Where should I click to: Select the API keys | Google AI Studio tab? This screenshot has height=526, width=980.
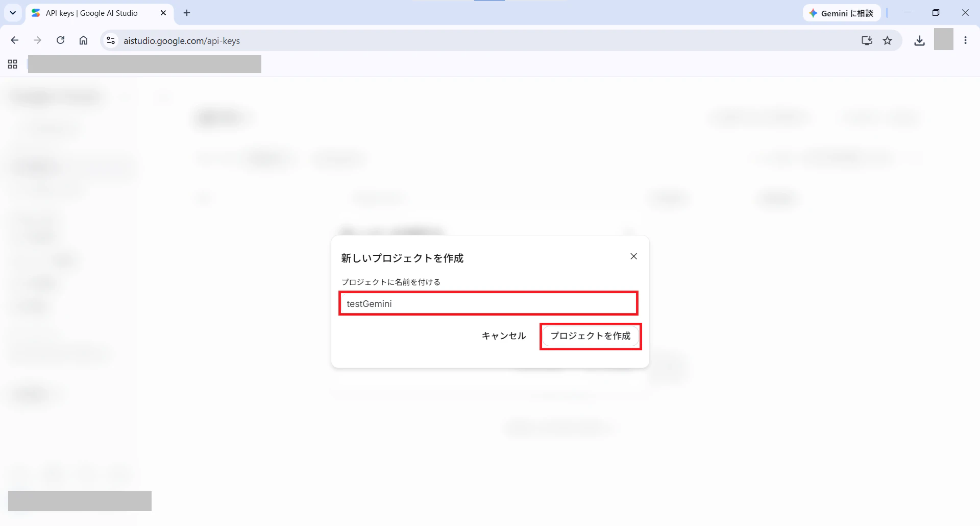pyautogui.click(x=92, y=13)
